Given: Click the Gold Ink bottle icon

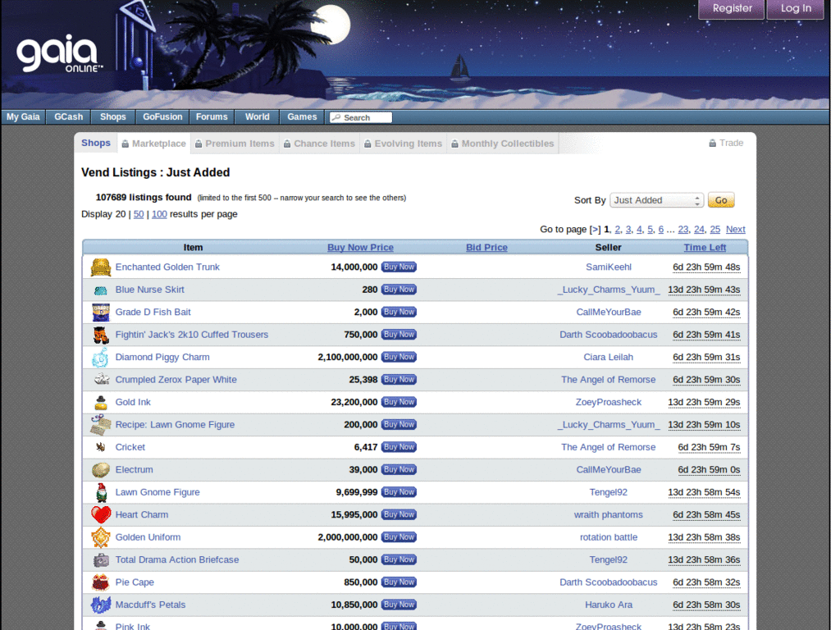Looking at the screenshot, I should [x=101, y=402].
